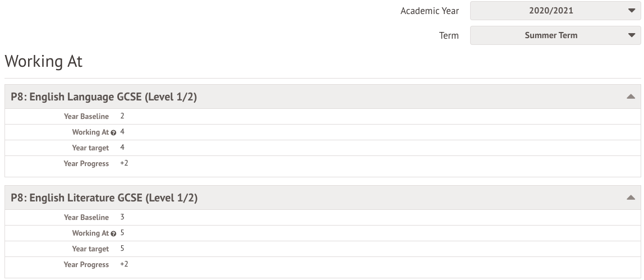This screenshot has width=644, height=280.
Task: Click the Term label
Action: [x=449, y=35]
